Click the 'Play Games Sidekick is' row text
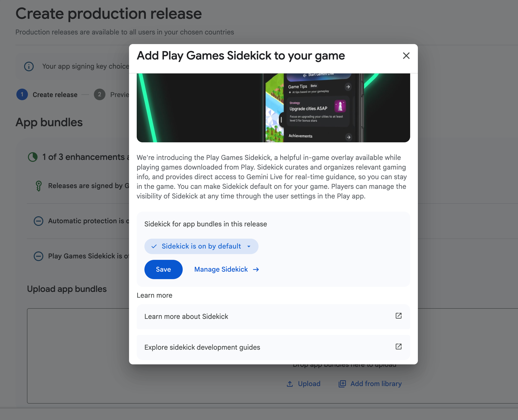This screenshot has width=518, height=420. (x=89, y=256)
